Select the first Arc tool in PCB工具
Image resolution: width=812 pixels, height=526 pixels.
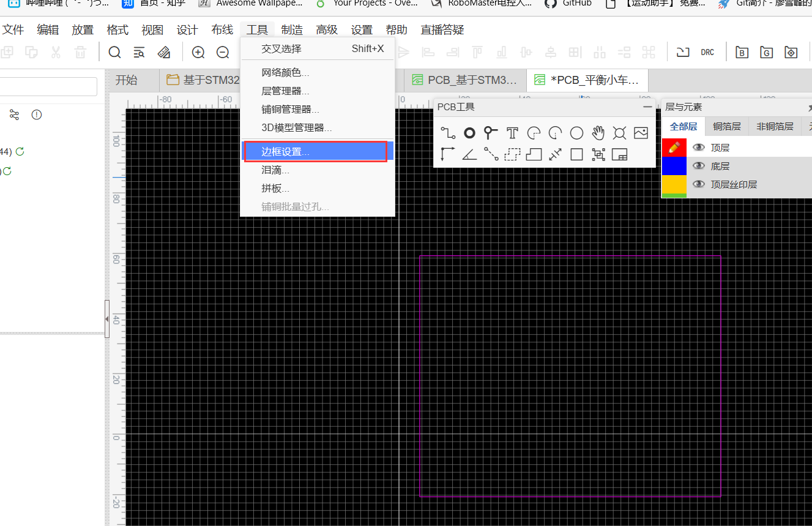tap(534, 133)
